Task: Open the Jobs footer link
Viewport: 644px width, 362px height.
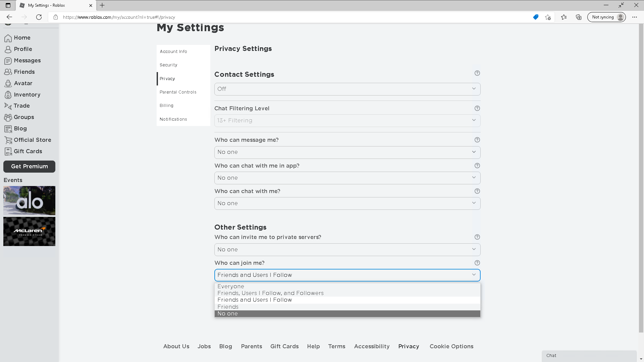Action: pyautogui.click(x=204, y=347)
